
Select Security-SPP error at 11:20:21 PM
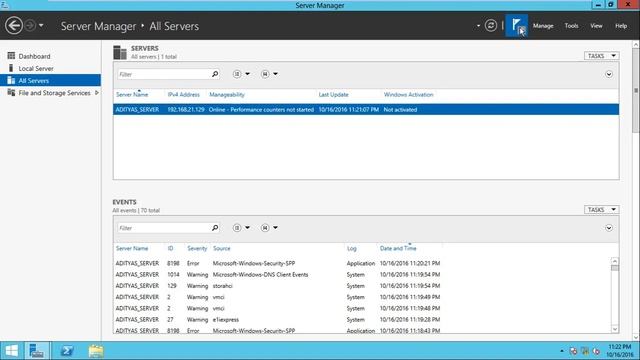pyautogui.click(x=362, y=264)
